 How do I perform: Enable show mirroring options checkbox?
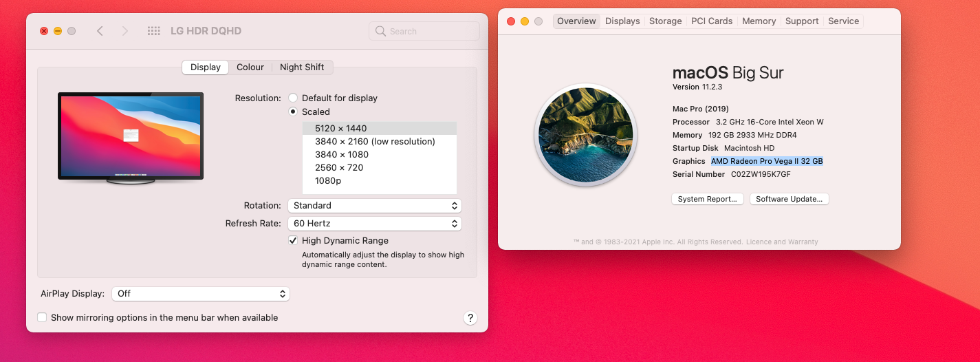pos(42,317)
